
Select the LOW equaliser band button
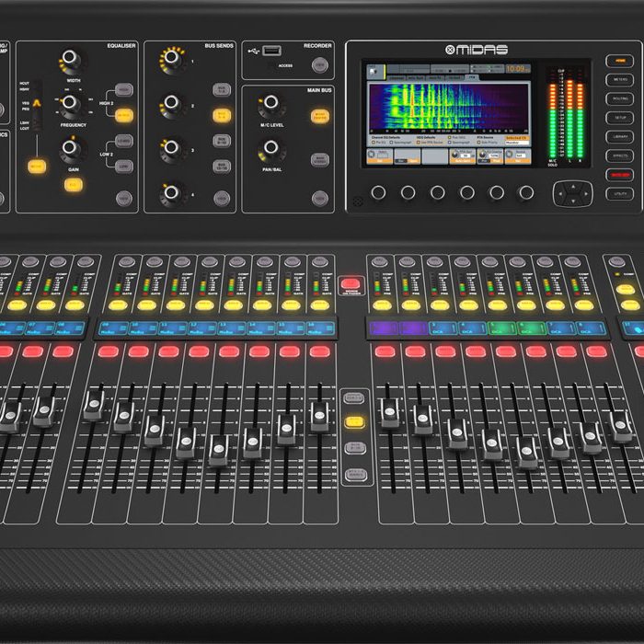tap(123, 167)
